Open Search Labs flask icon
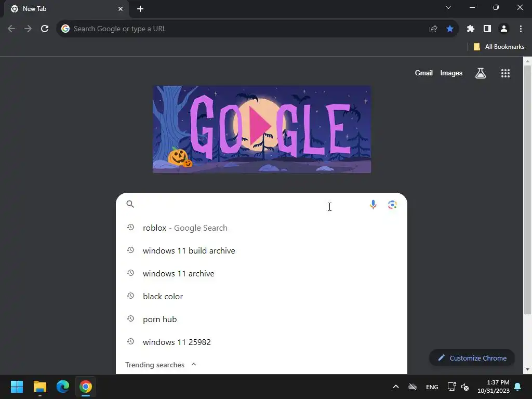Screen dimensions: 532x399 point(481,73)
